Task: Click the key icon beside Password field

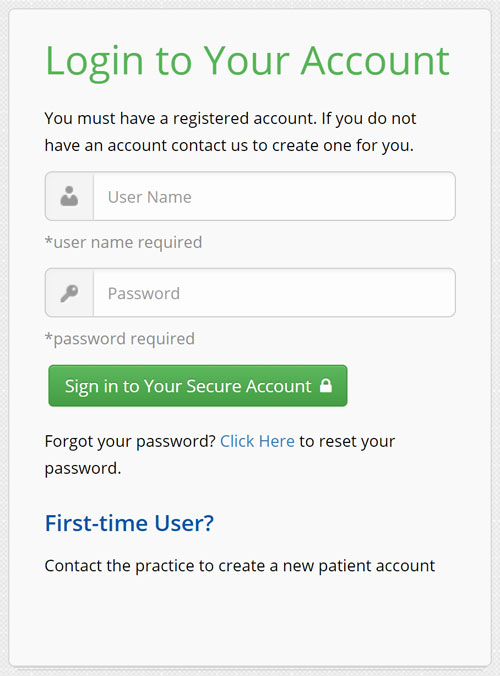Action: click(x=69, y=293)
